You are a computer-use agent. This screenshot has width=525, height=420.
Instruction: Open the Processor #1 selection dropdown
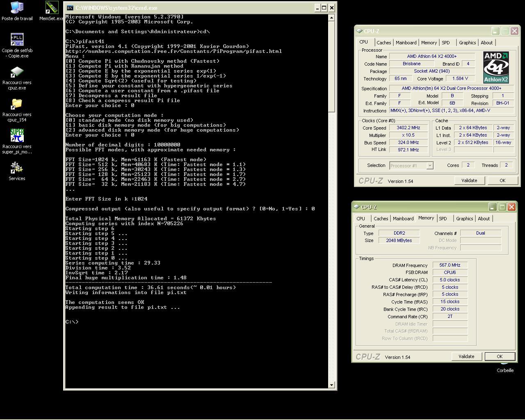(x=430, y=166)
